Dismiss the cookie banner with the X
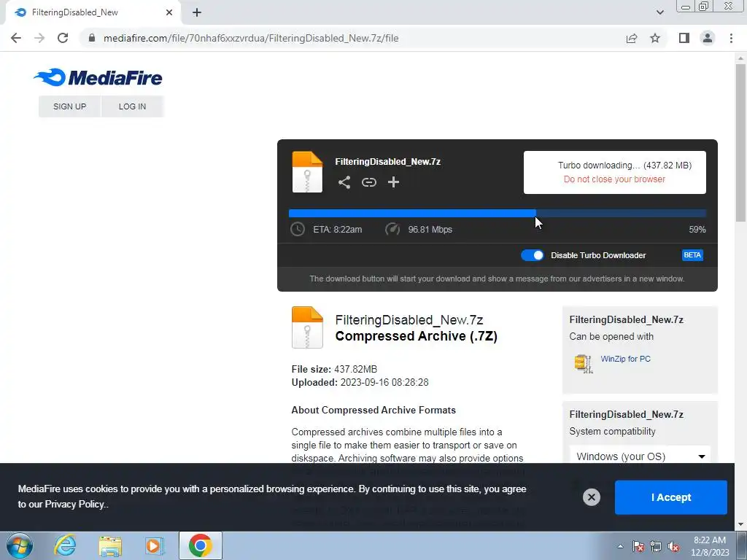Viewport: 747px width, 560px height. point(591,497)
